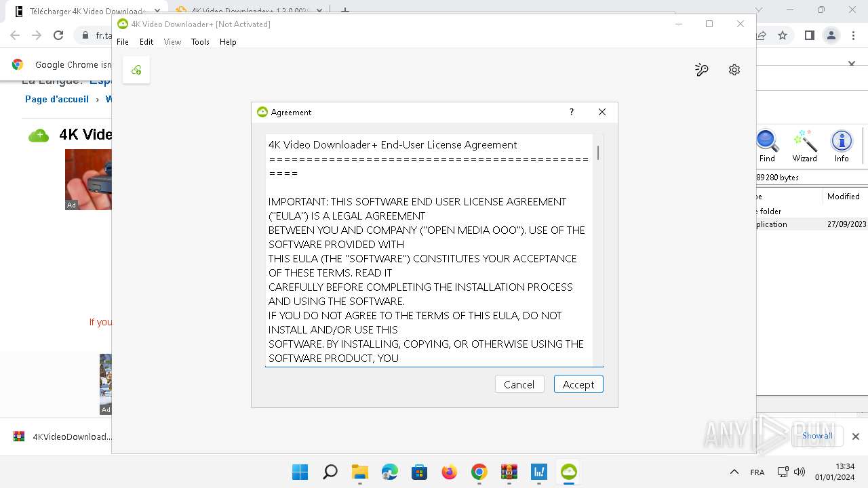Open the Help menu
868x488 pixels.
click(x=228, y=42)
